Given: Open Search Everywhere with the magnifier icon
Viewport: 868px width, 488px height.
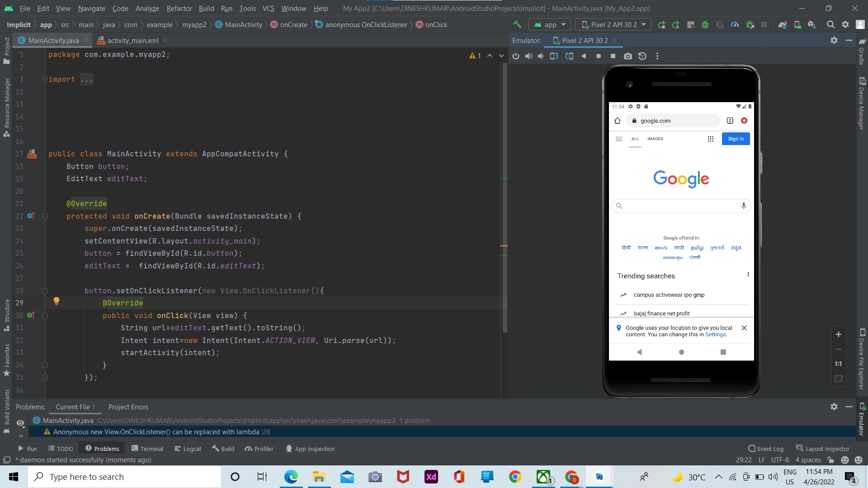Looking at the screenshot, I should [x=831, y=24].
